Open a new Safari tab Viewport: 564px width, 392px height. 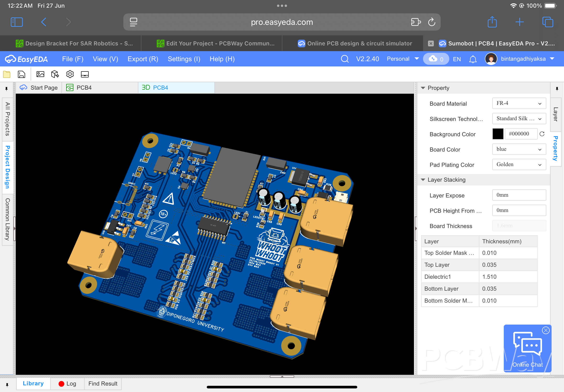pos(519,22)
